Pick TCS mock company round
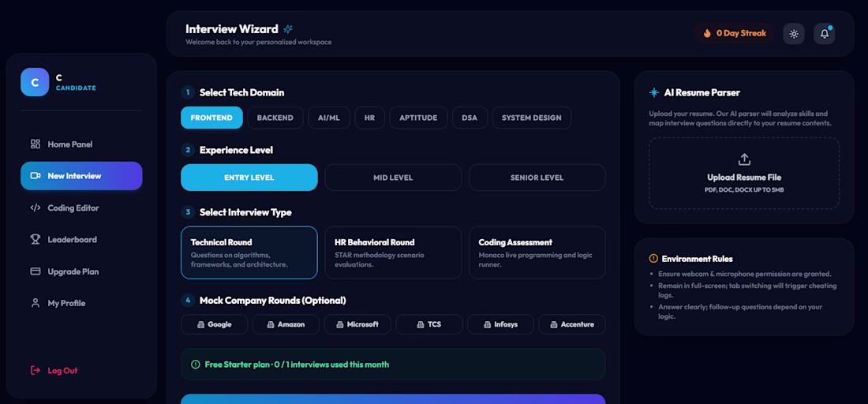This screenshot has height=404, width=868. (429, 325)
